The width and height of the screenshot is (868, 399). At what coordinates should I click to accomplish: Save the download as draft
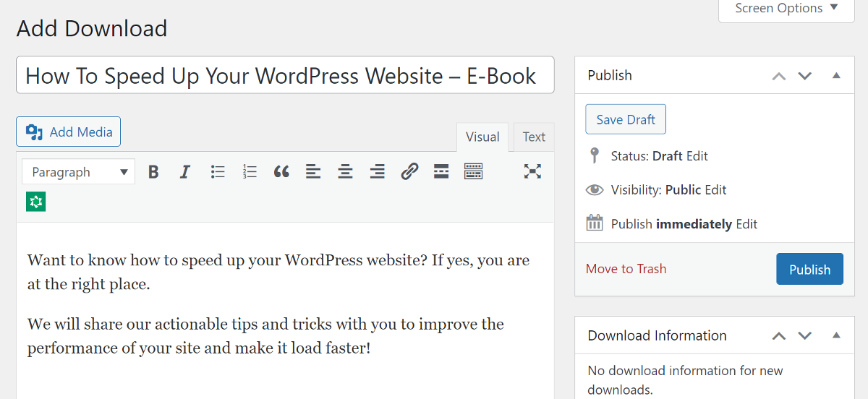point(626,120)
